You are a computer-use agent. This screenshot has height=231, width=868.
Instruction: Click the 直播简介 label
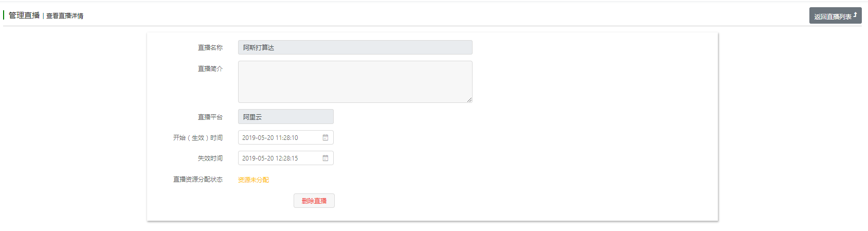coord(210,68)
